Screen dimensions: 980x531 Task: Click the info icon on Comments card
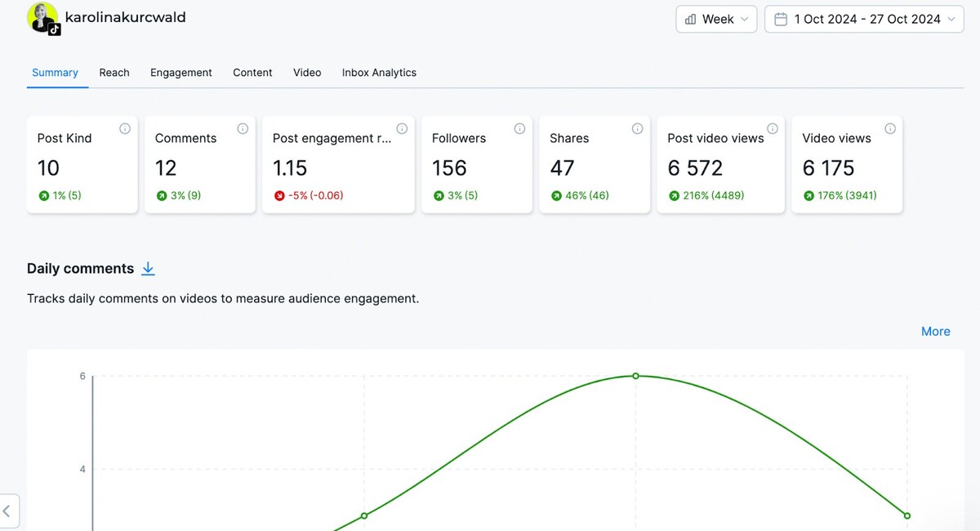[x=243, y=128]
